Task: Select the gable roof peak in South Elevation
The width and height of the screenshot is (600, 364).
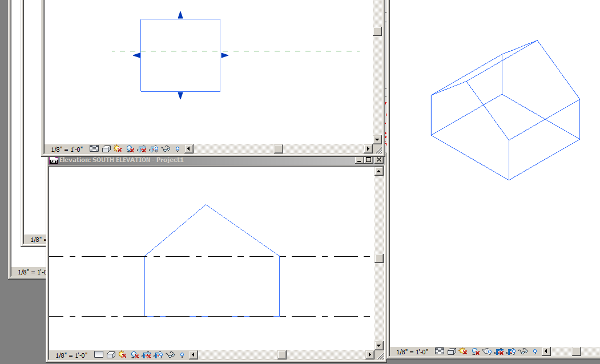Action: click(206, 205)
